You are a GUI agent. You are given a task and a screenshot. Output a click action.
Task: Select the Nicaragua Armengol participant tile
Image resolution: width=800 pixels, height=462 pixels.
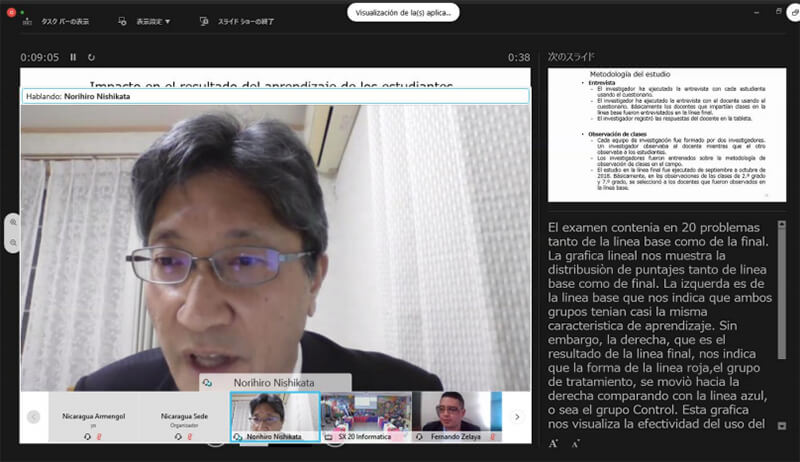coord(93,417)
